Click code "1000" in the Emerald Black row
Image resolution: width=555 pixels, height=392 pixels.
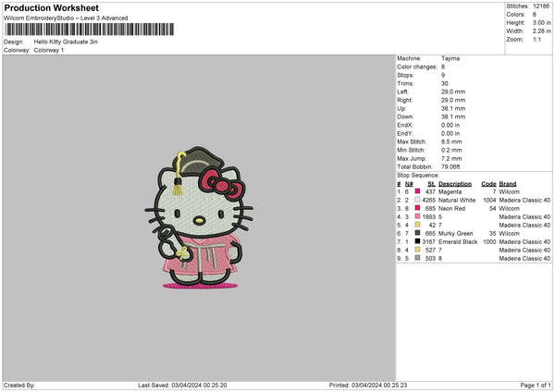tap(489, 241)
